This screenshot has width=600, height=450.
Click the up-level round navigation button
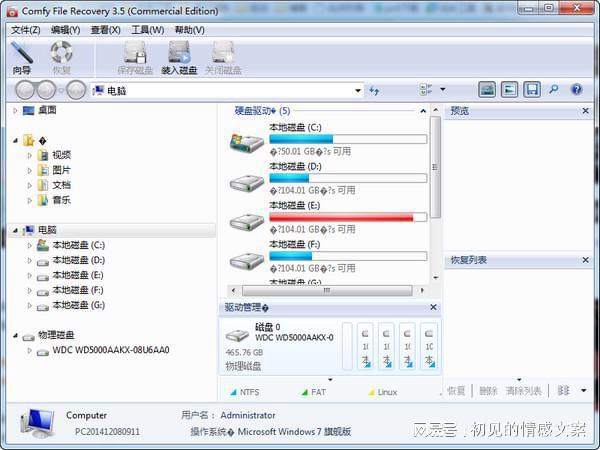[x=76, y=90]
